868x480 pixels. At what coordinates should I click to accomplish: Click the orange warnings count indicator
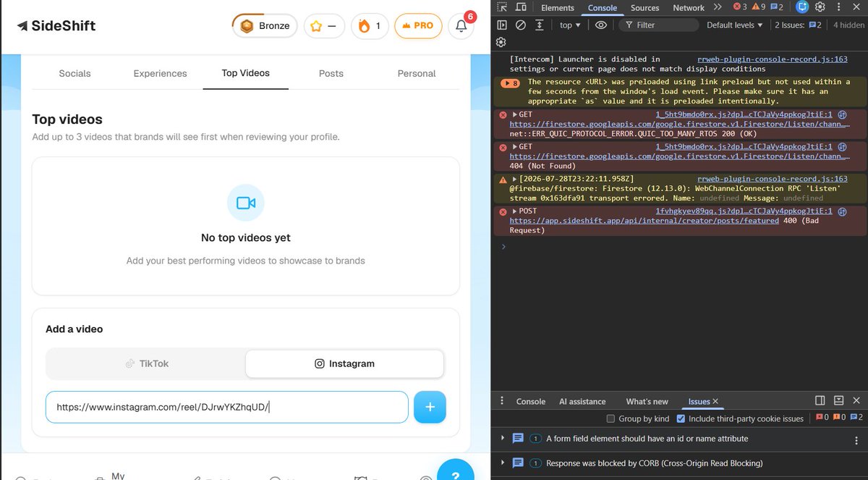[x=758, y=7]
